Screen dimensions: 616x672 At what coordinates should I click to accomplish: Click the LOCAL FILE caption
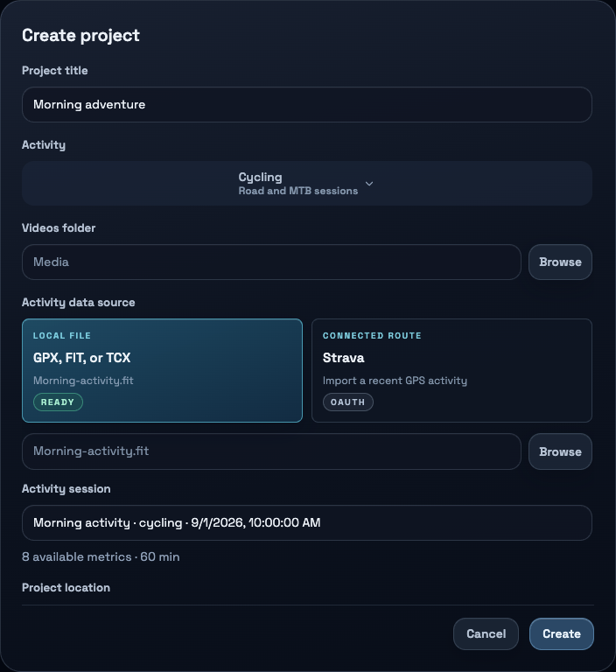62,336
